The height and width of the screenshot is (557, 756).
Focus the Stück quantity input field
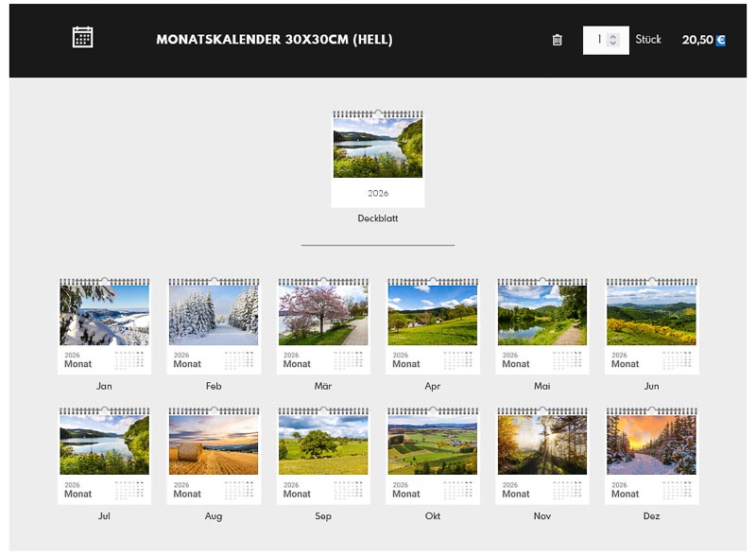597,40
